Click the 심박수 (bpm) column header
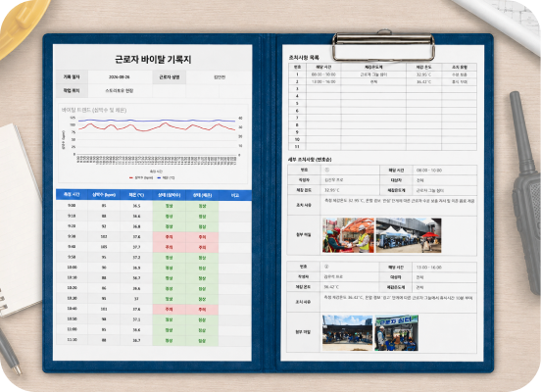541x392 pixels. 104,195
